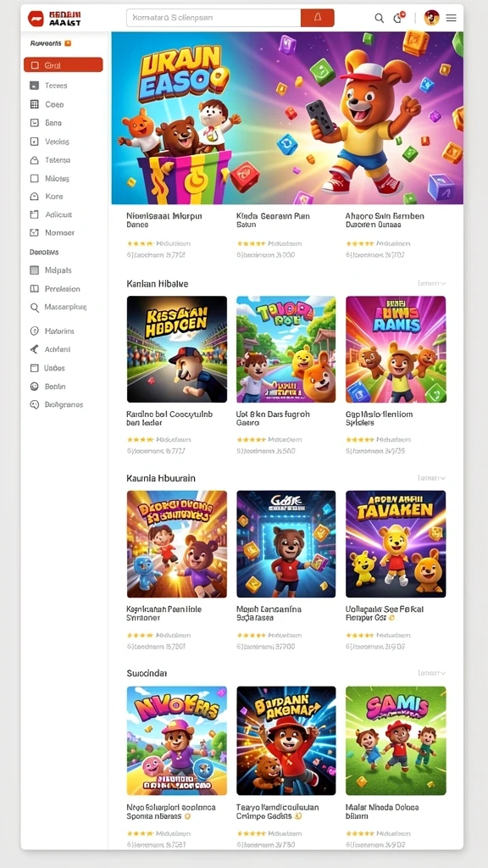The width and height of the screenshot is (488, 868).
Task: Click the gray square icon beside Malpats
Action: pyautogui.click(x=34, y=270)
